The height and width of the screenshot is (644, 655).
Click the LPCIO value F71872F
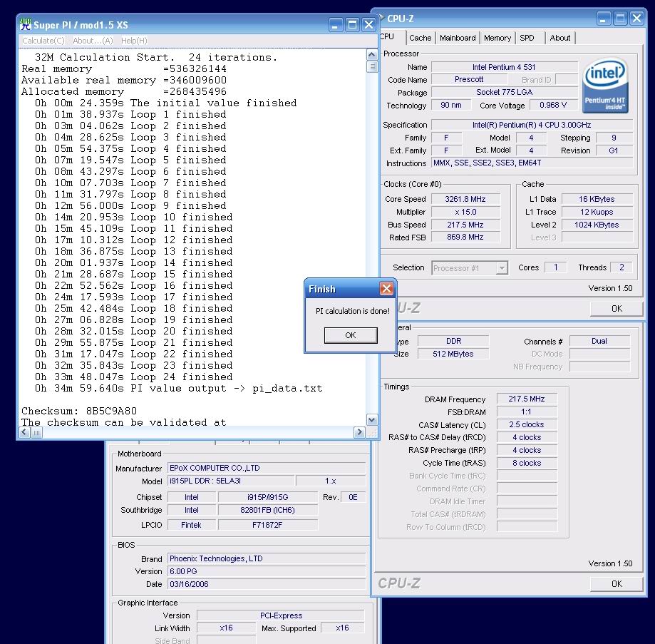click(x=268, y=525)
